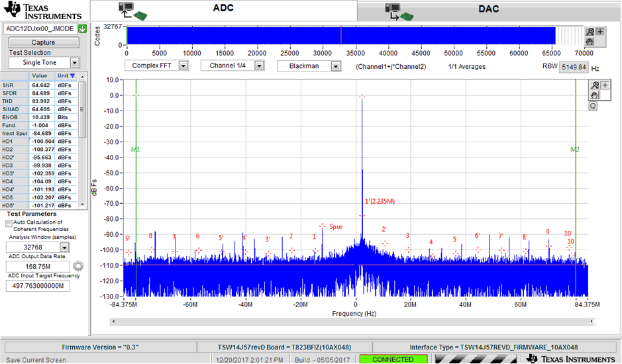The width and height of the screenshot is (622, 364).
Task: Click the green CONNECTED status indicator
Action: point(393,359)
